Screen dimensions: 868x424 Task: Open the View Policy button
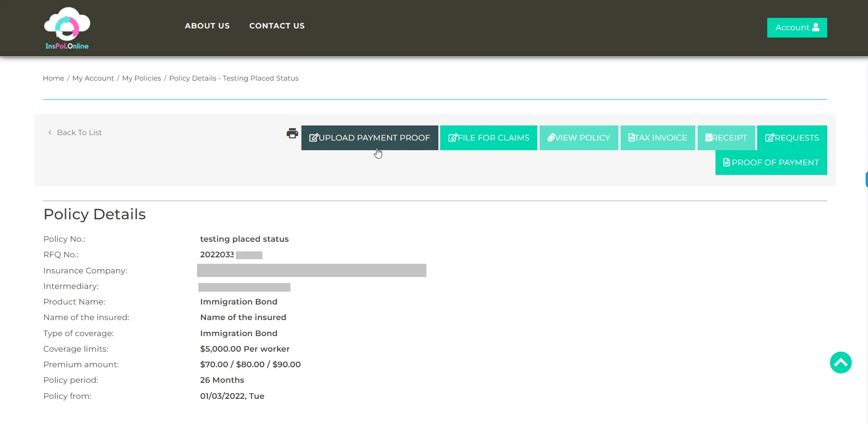tap(579, 138)
